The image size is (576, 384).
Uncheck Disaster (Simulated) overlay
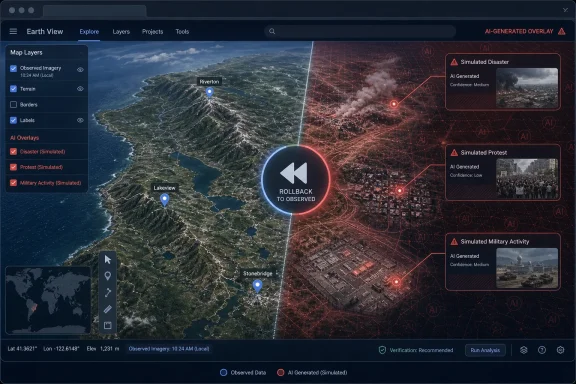coord(14,151)
